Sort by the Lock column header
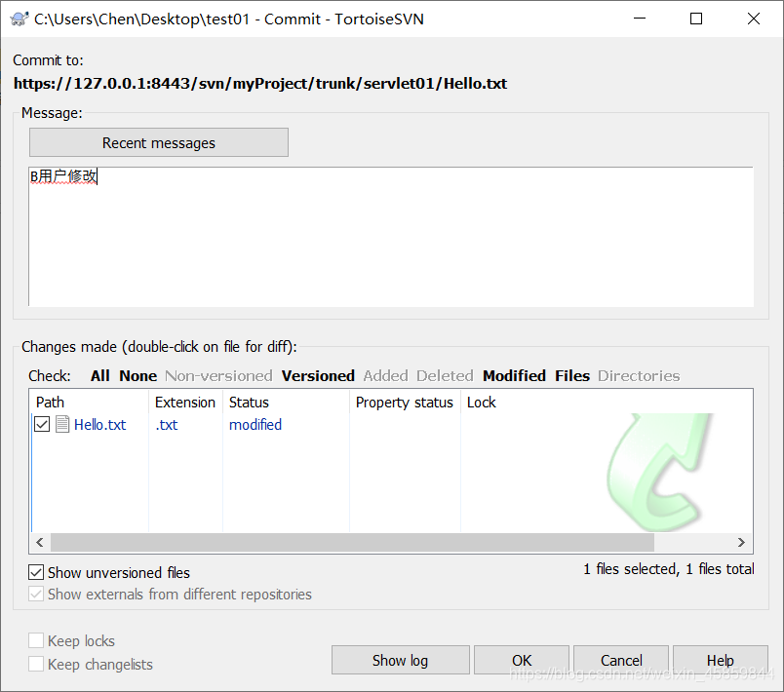This screenshot has height=692, width=784. pyautogui.click(x=481, y=403)
